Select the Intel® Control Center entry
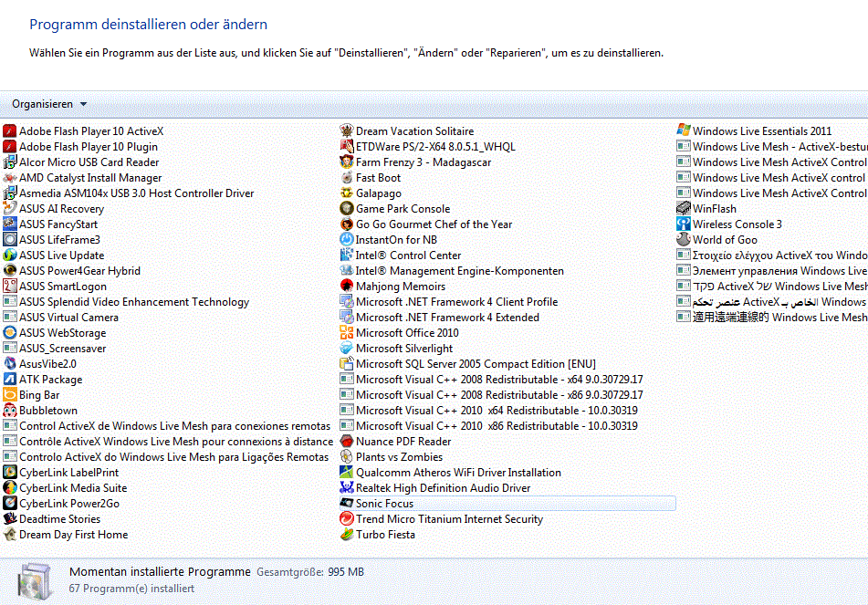This screenshot has width=868, height=605. click(x=401, y=256)
